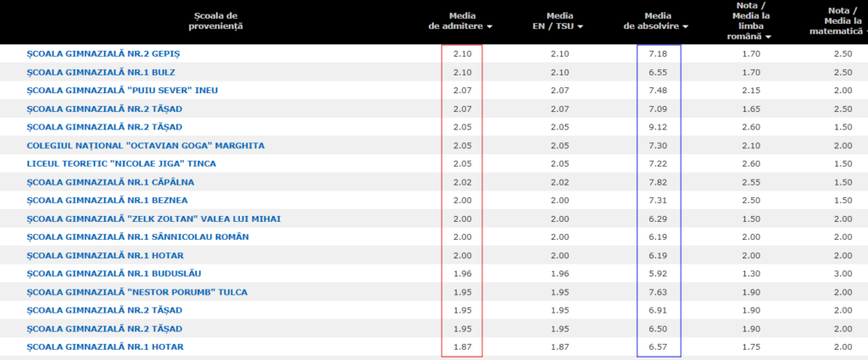Screen dimensions: 868x360
Task: Open ȘCOALA GIMNAZIALĂ NR.1 BUDUSLĂU link
Action: pyautogui.click(x=114, y=274)
